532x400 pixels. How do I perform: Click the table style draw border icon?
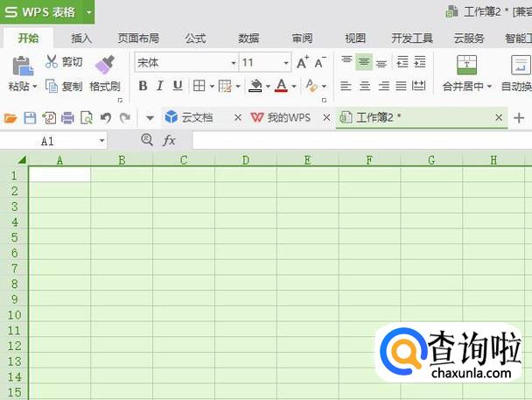point(225,86)
